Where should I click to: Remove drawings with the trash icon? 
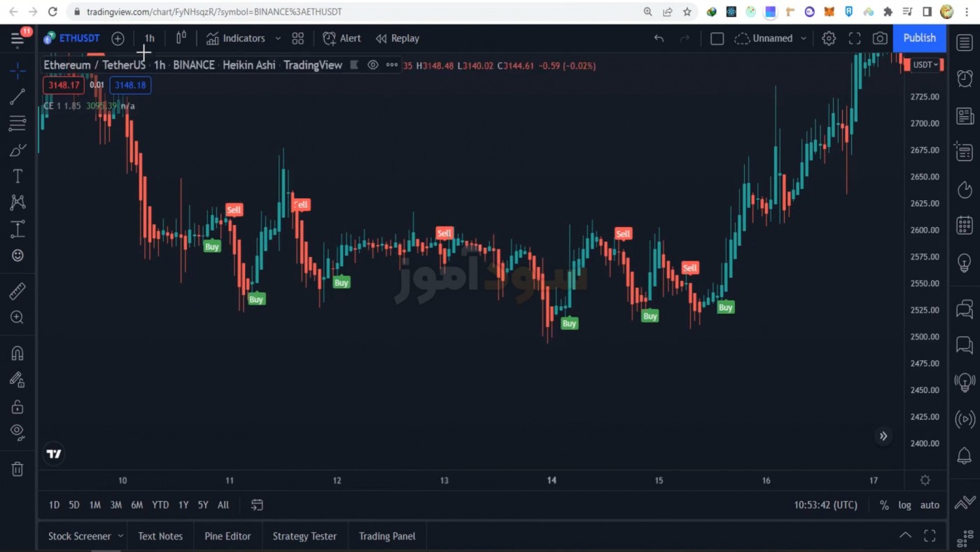click(x=17, y=469)
